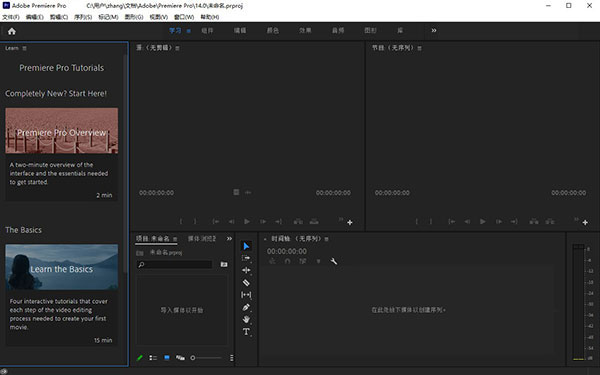Screen dimensions: 600x375
Task: Toggle timeline snap magnet
Action: (287, 261)
